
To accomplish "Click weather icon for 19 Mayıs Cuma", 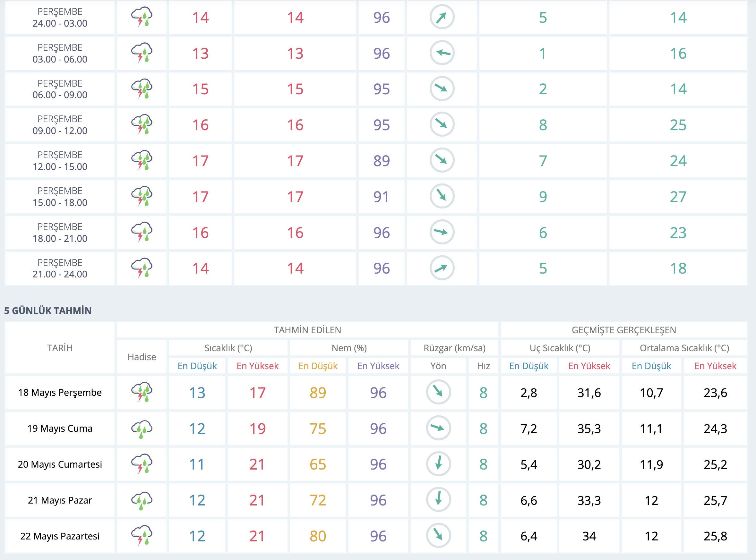I will [142, 428].
